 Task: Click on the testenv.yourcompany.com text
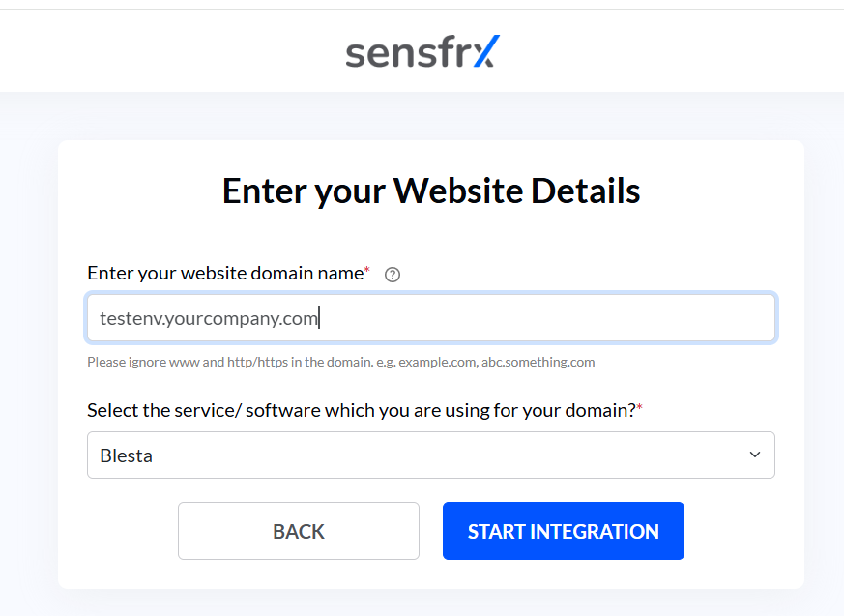coord(209,318)
